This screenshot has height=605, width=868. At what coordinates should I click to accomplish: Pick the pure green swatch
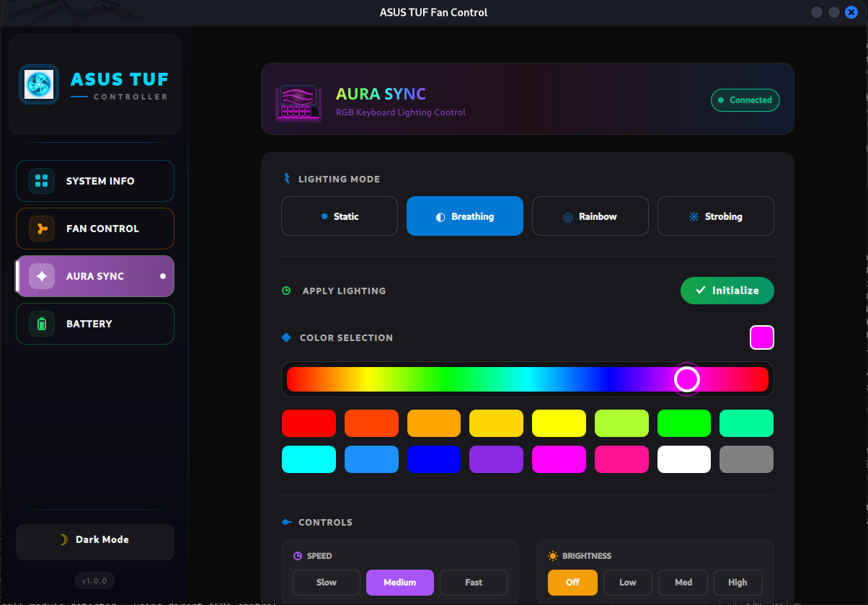[x=684, y=423]
